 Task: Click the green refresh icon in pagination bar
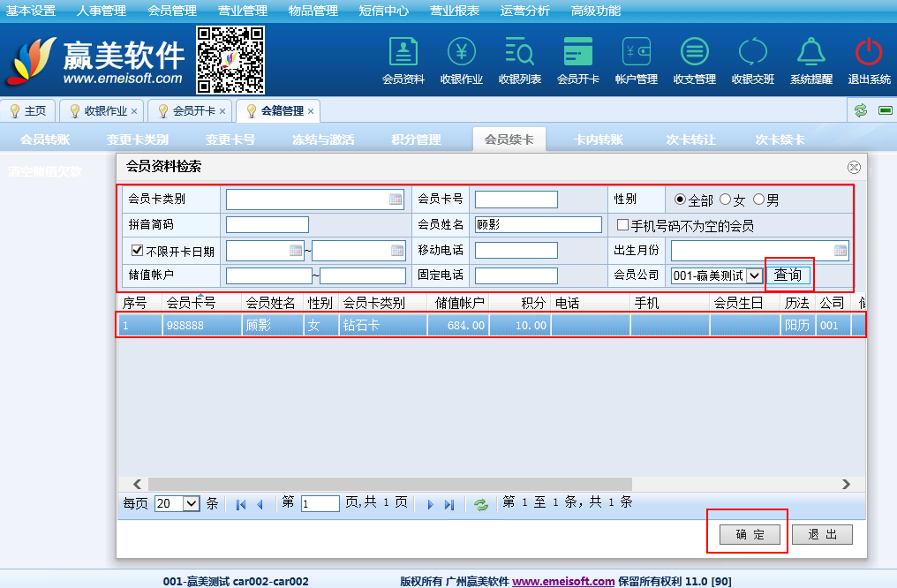481,504
